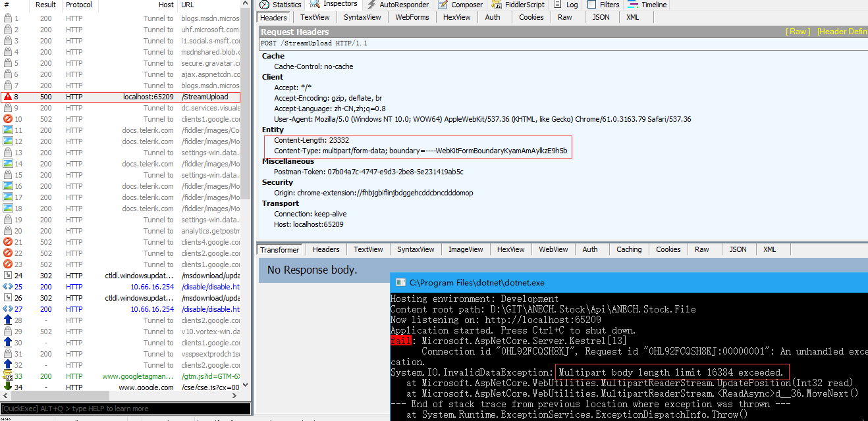The width and height of the screenshot is (868, 421).
Task: Click the dotnet.exe console window icon
Action: click(400, 283)
